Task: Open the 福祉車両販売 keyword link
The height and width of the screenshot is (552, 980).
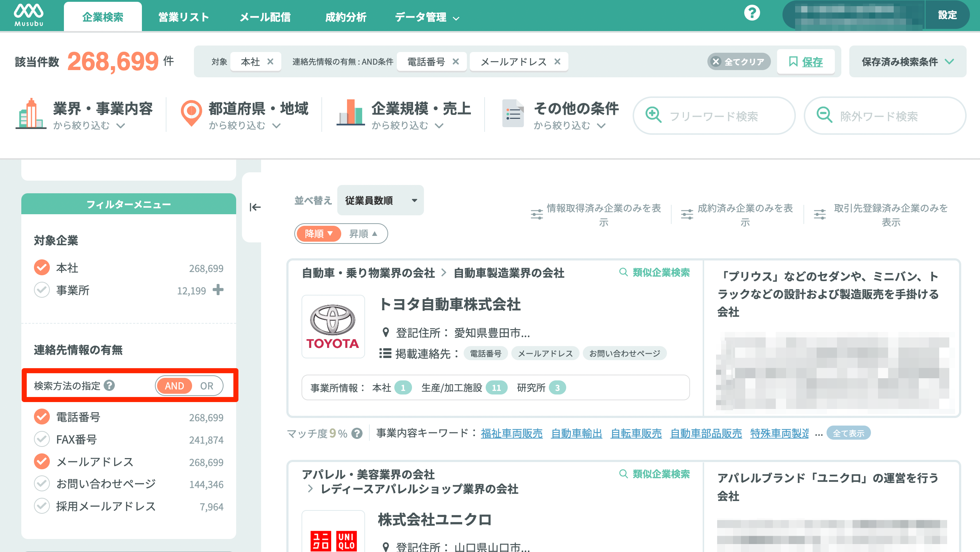Action: (x=511, y=434)
